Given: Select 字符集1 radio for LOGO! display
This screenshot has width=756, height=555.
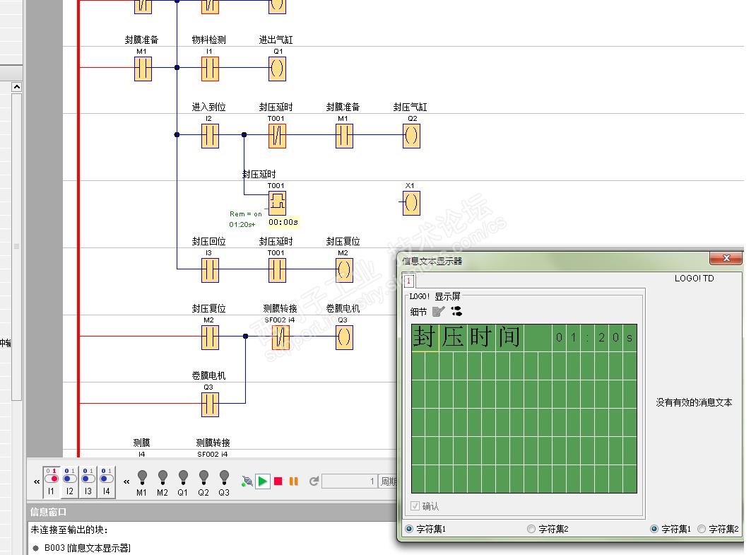Looking at the screenshot, I should coord(409,529).
